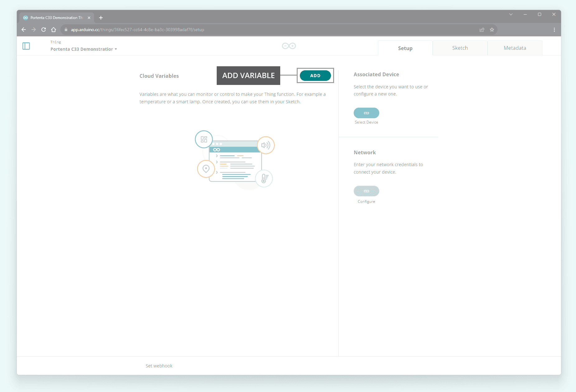Switch to the Sketch tab
This screenshot has height=392, width=576.
[x=460, y=48]
